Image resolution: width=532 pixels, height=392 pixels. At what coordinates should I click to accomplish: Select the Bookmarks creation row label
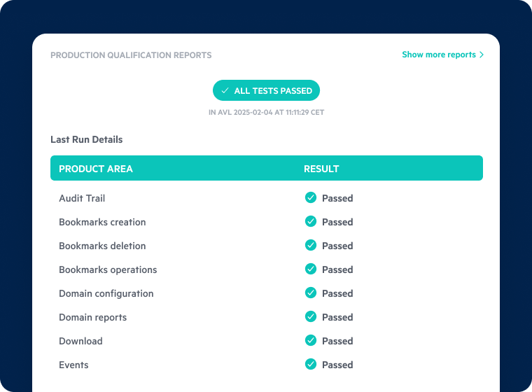pos(102,222)
